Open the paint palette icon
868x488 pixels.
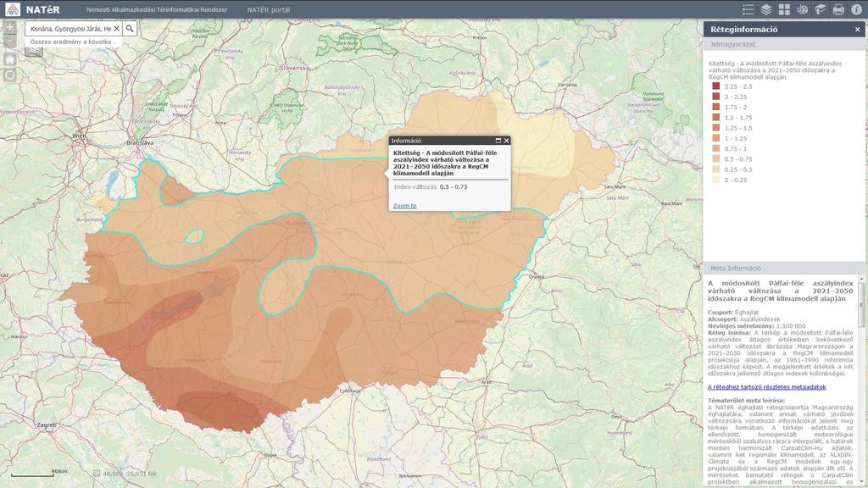pyautogui.click(x=802, y=9)
